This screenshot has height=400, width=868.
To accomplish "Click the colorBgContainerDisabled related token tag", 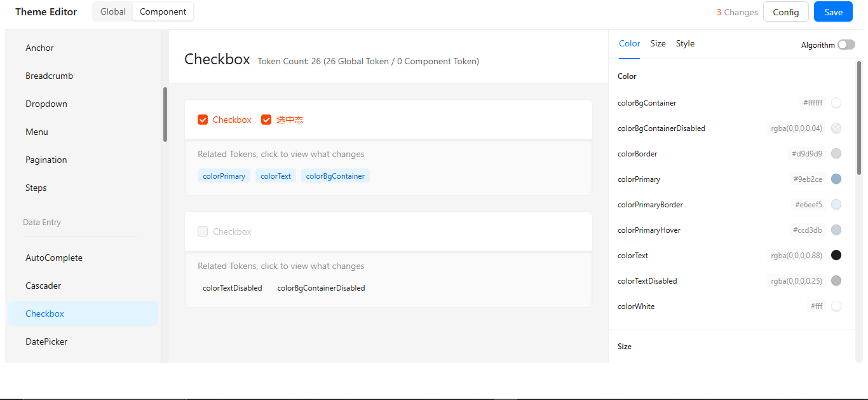I will tap(322, 288).
